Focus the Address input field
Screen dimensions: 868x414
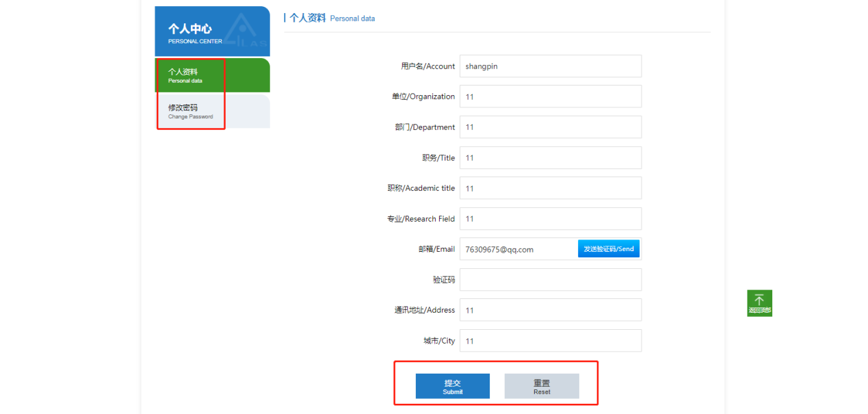pyautogui.click(x=550, y=310)
